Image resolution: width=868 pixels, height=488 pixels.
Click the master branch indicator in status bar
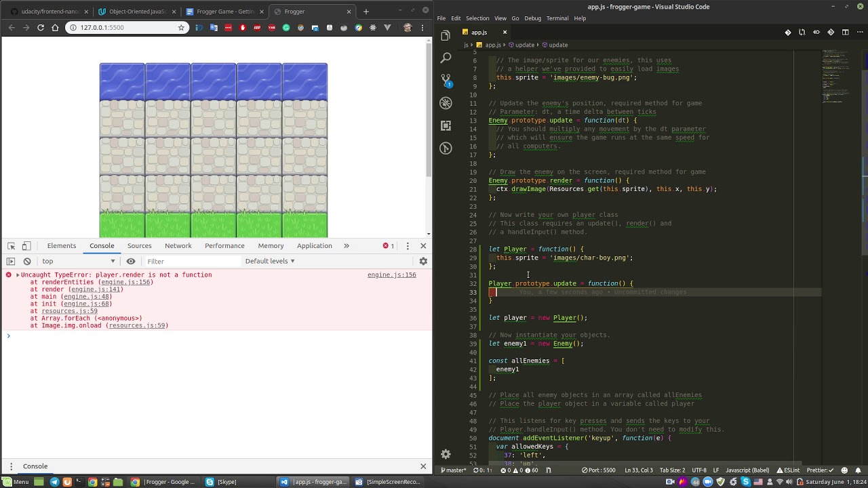coord(454,470)
